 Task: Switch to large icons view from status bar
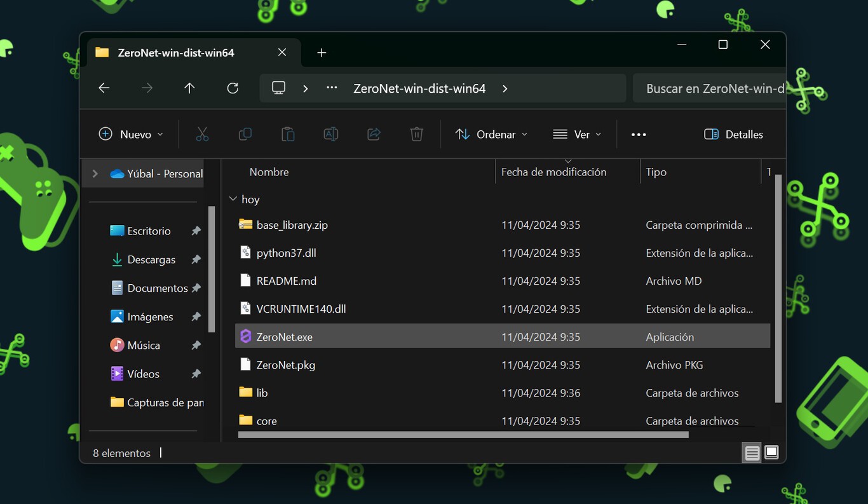771,452
